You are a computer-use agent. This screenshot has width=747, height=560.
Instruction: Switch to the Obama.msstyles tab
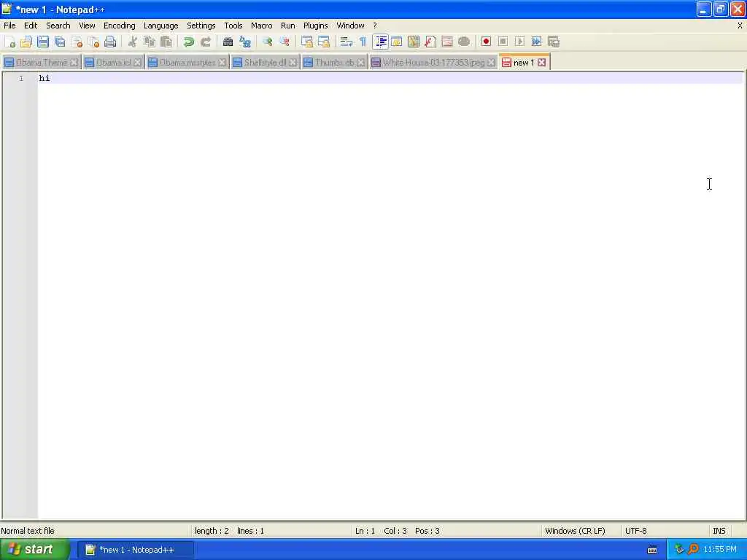187,63
